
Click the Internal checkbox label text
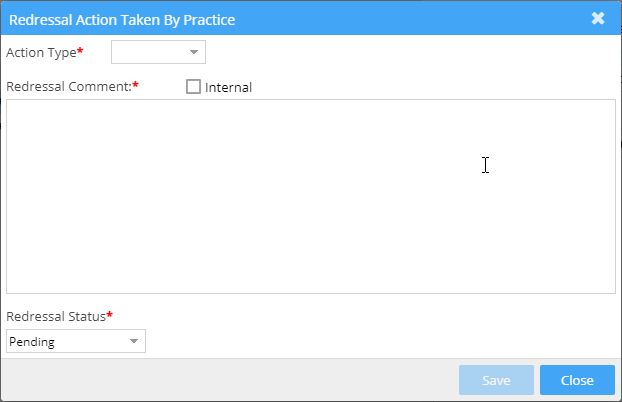[228, 87]
